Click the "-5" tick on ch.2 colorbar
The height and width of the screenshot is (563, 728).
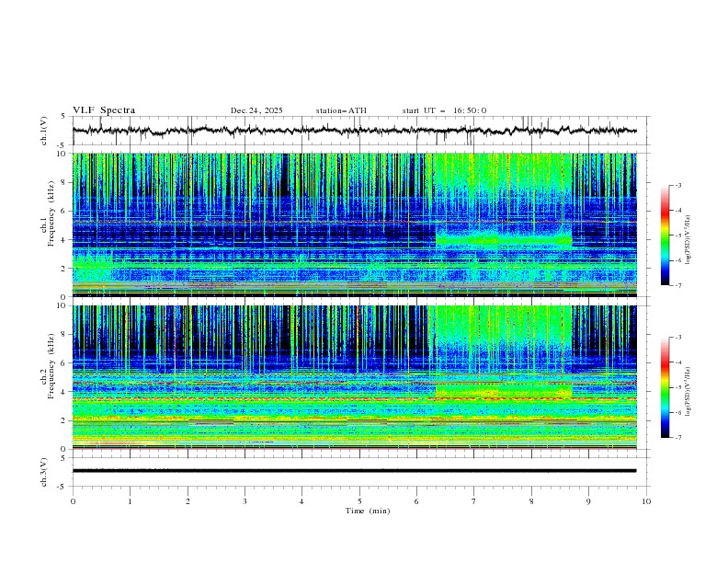click(677, 387)
